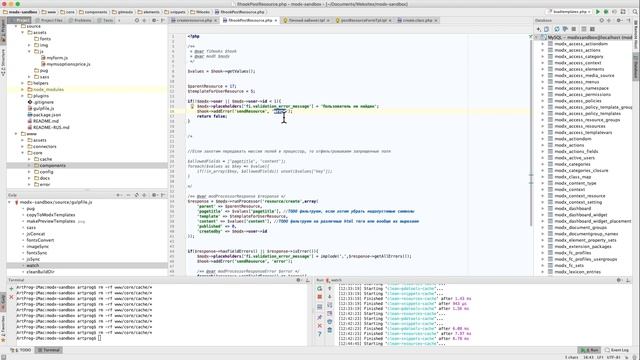Open help question mark in Run panel

(x=320, y=334)
